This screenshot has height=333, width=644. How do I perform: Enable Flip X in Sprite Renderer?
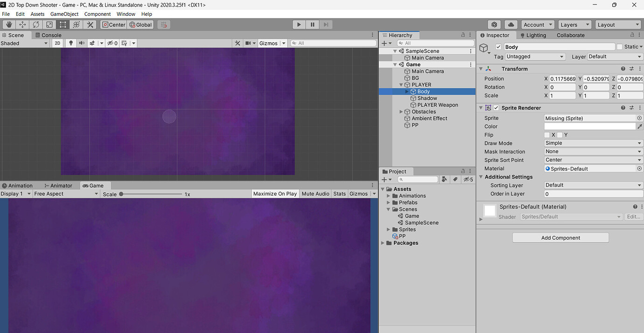(x=546, y=135)
